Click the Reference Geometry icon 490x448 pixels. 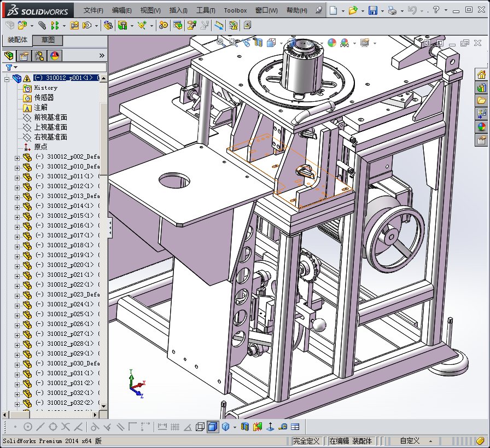(x=142, y=25)
